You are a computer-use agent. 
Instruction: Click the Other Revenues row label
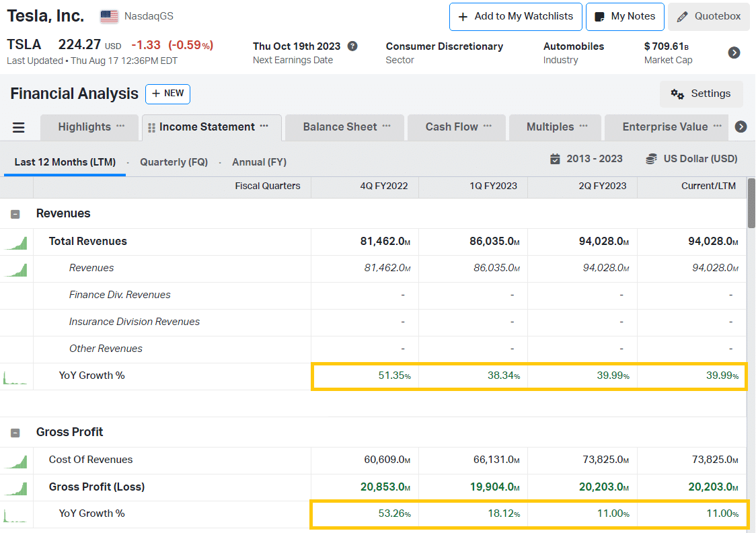(x=106, y=349)
